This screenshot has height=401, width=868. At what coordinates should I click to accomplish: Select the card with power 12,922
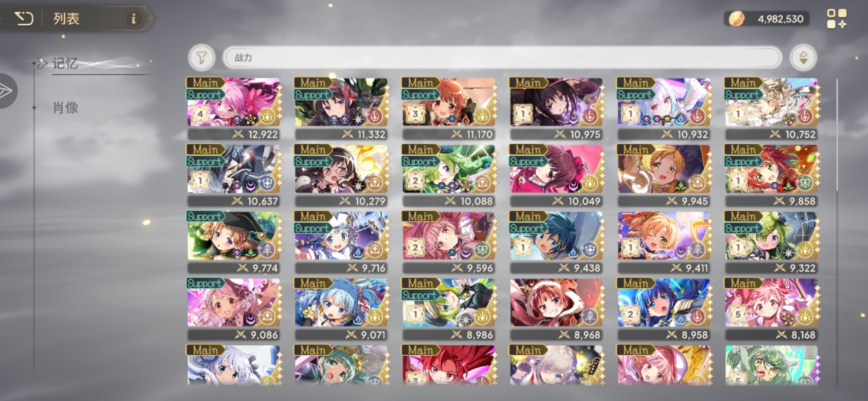(234, 108)
